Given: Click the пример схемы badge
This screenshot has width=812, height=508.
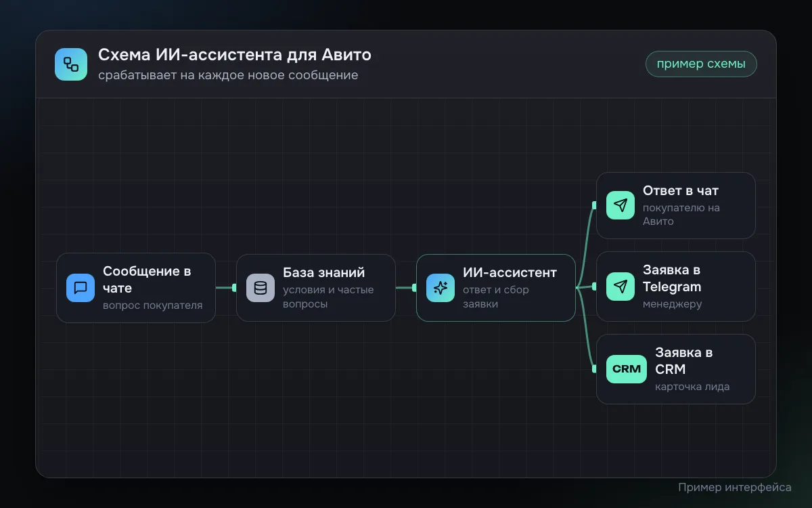Looking at the screenshot, I should tap(701, 64).
